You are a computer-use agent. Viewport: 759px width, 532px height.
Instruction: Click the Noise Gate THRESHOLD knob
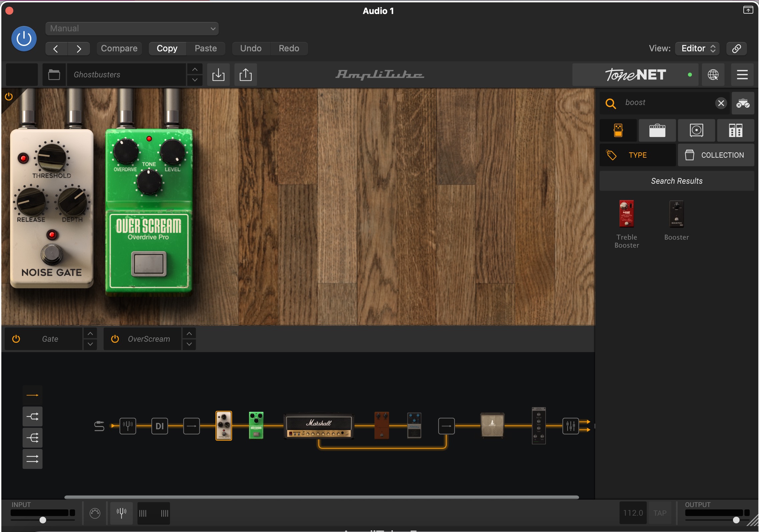pyautogui.click(x=52, y=157)
